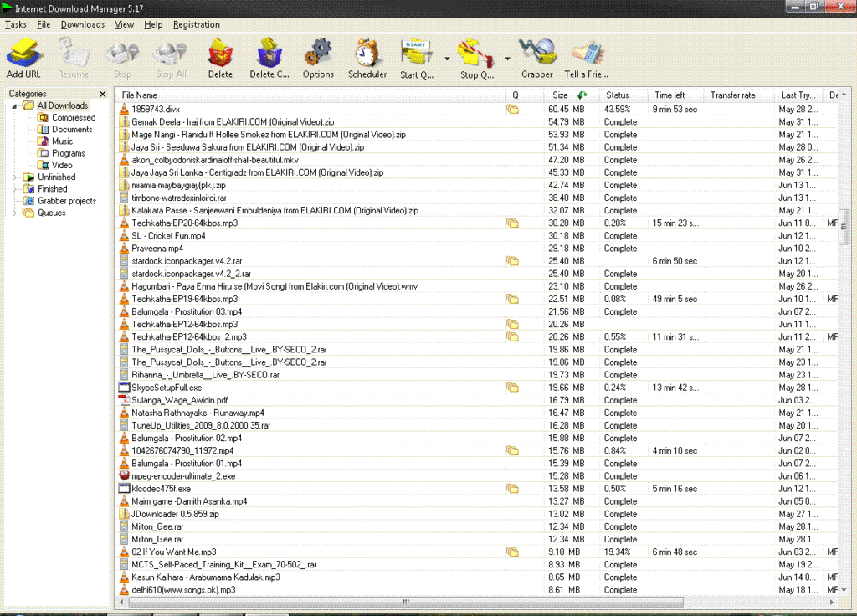Screen dimensions: 857x616
Task: Select the file SL - Cricket Fun.mp4
Action: pyautogui.click(x=168, y=235)
